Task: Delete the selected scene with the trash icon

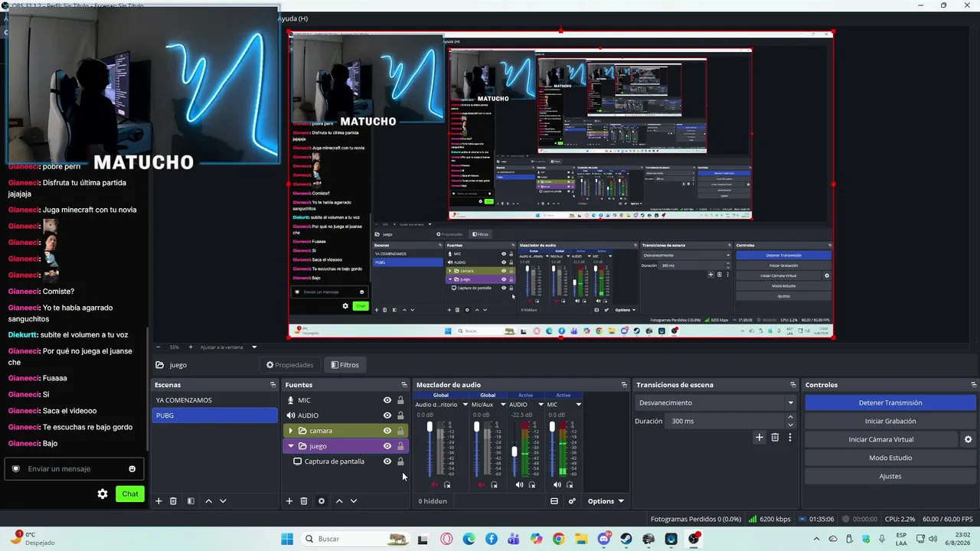Action: pos(173,501)
